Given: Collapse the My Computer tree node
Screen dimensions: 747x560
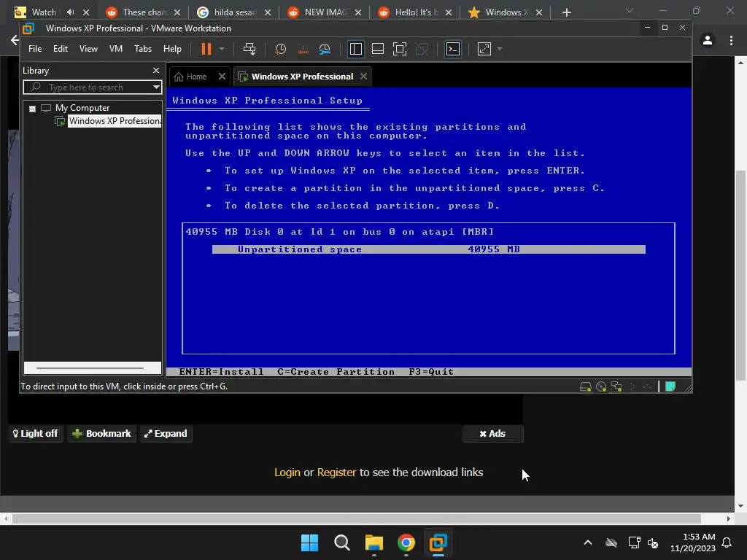Looking at the screenshot, I should click(32, 109).
